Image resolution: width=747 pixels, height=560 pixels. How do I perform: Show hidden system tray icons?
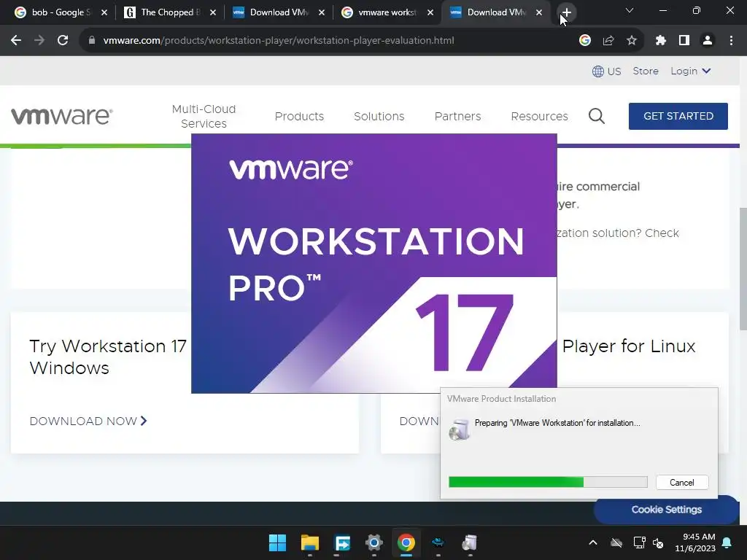pyautogui.click(x=592, y=542)
